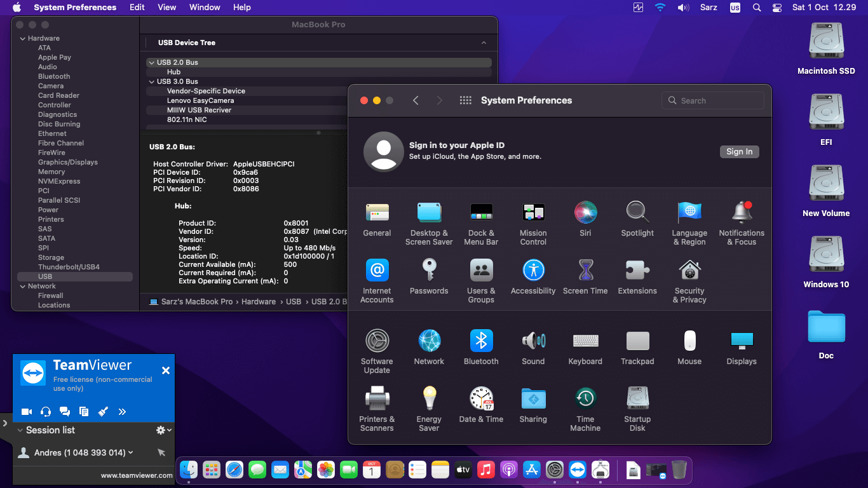868x488 pixels.
Task: Open Displays preferences pane
Action: [742, 347]
